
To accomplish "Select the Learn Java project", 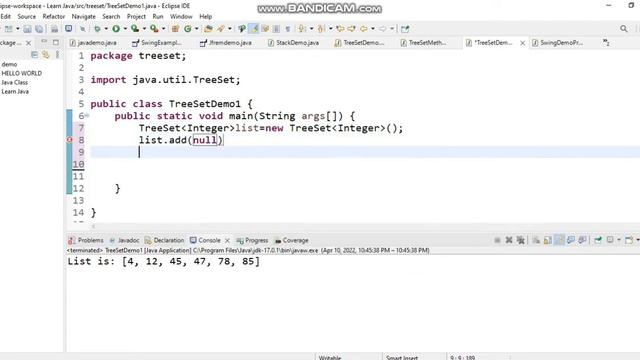I will click(x=15, y=91).
